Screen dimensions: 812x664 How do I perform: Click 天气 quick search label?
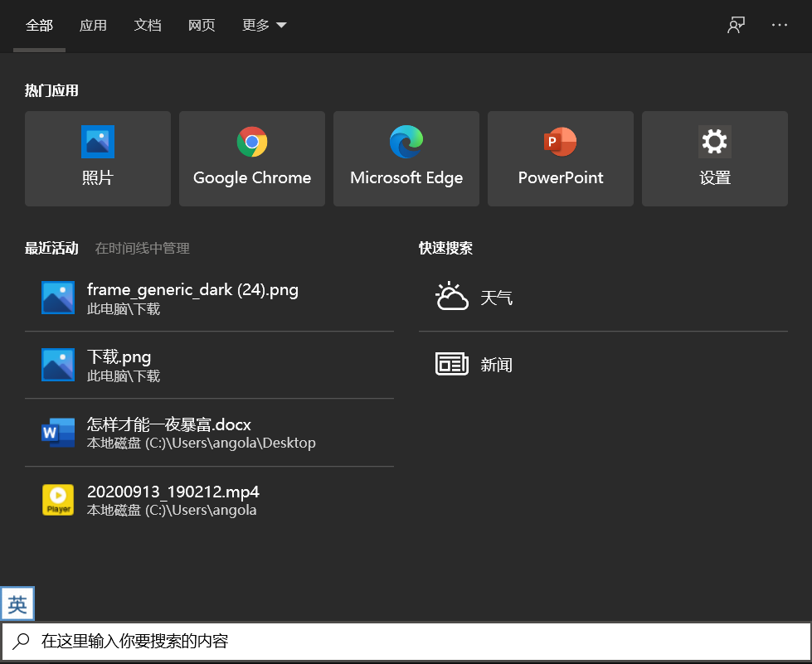click(x=496, y=298)
